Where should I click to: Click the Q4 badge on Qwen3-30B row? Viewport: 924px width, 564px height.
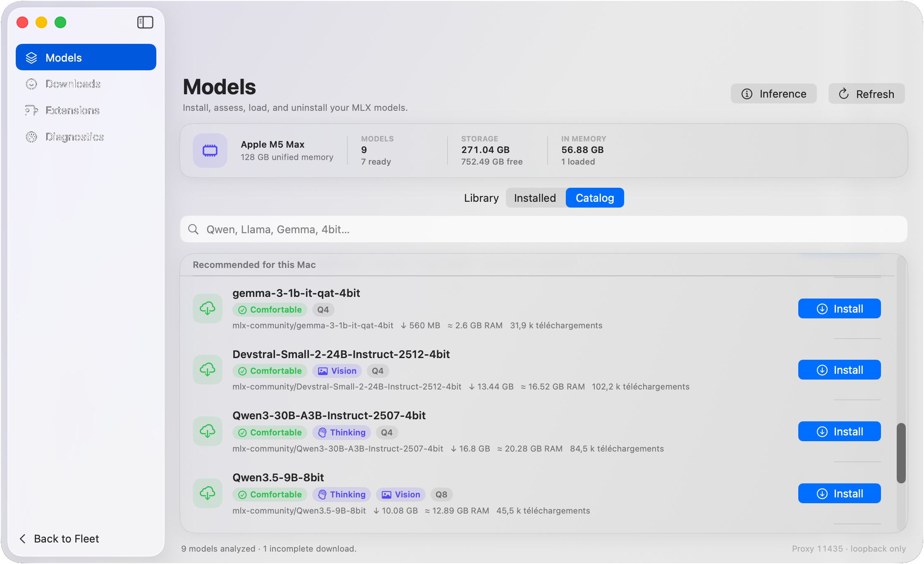pyautogui.click(x=387, y=433)
